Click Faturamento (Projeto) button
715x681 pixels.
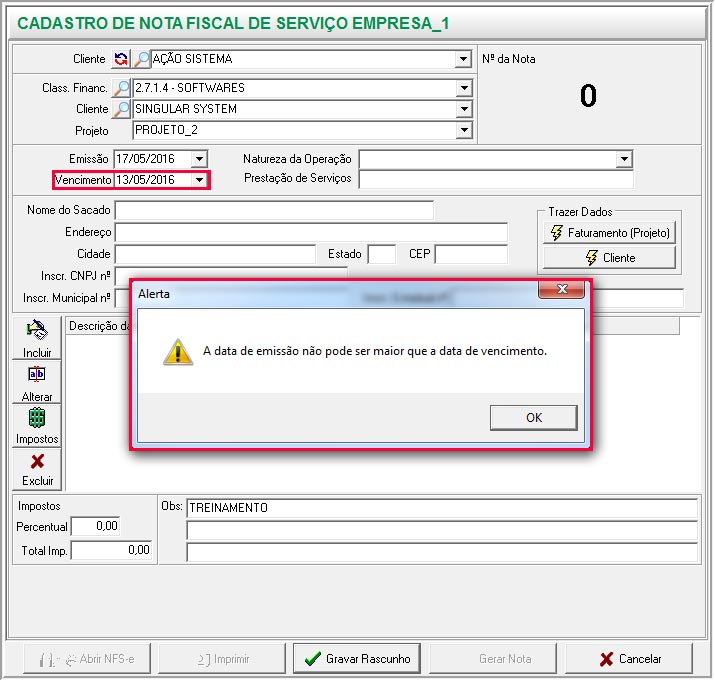point(609,232)
